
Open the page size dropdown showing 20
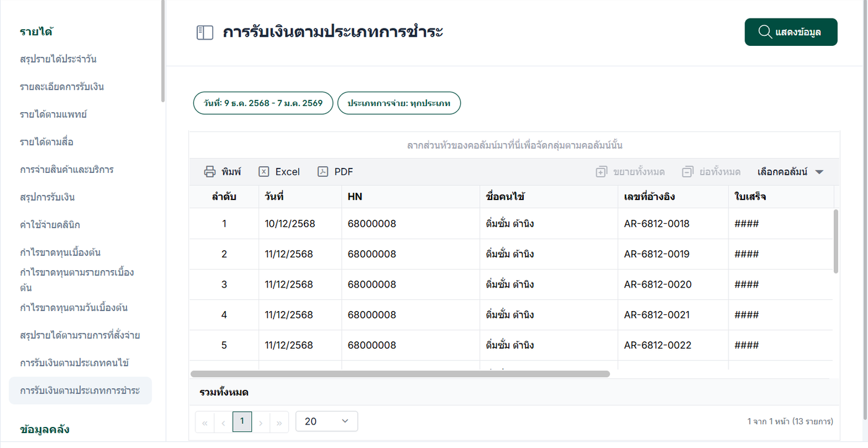click(x=327, y=421)
